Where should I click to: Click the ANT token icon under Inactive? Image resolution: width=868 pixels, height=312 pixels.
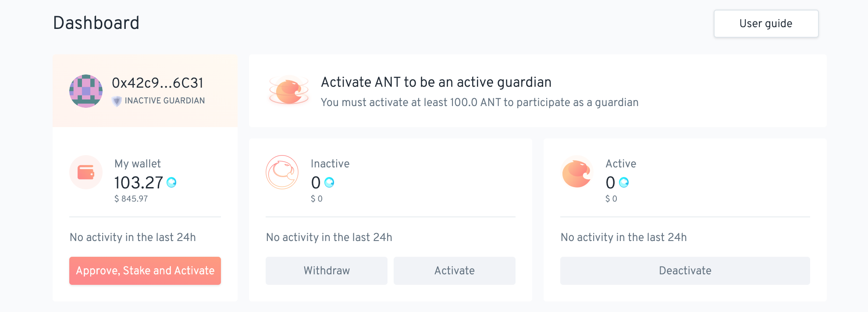[329, 182]
